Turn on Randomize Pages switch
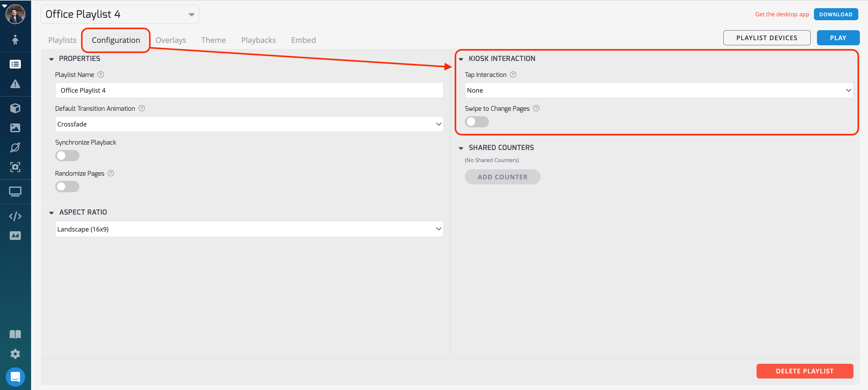The height and width of the screenshot is (390, 868). (67, 187)
